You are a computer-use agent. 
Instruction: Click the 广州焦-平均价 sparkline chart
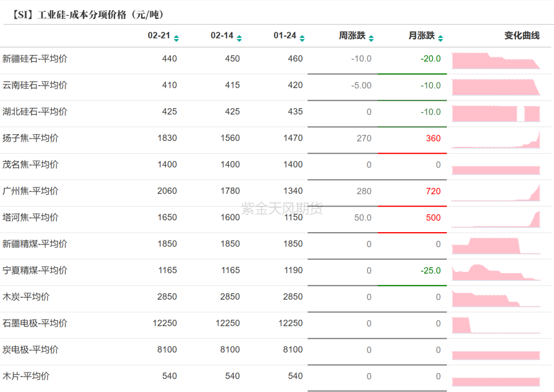[x=496, y=193]
